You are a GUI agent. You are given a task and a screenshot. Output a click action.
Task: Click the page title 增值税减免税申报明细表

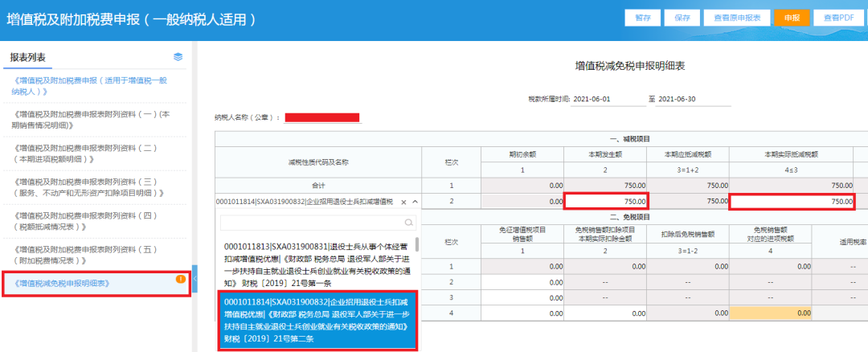click(x=631, y=66)
